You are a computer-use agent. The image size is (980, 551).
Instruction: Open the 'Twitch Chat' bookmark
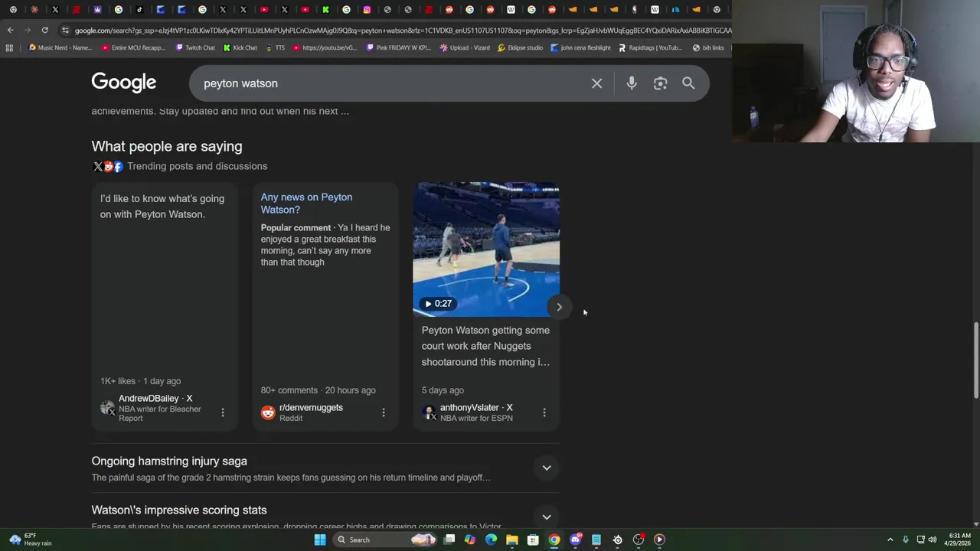pyautogui.click(x=194, y=47)
